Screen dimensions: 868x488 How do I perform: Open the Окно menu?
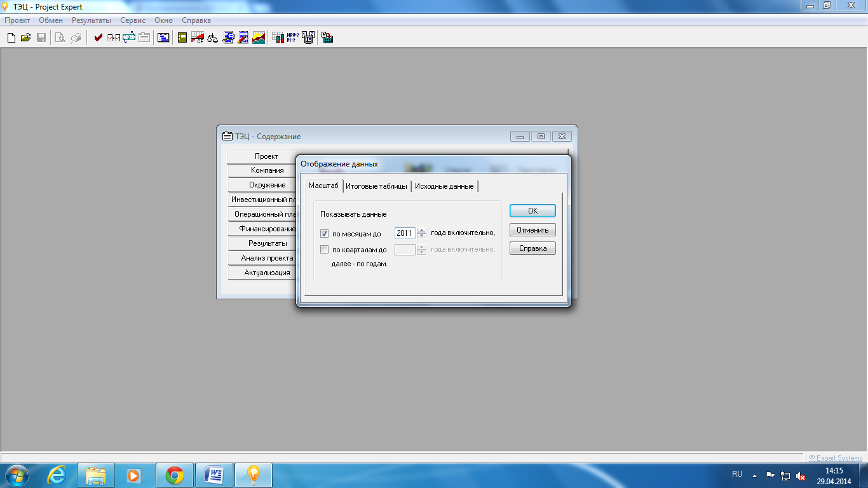tap(163, 20)
